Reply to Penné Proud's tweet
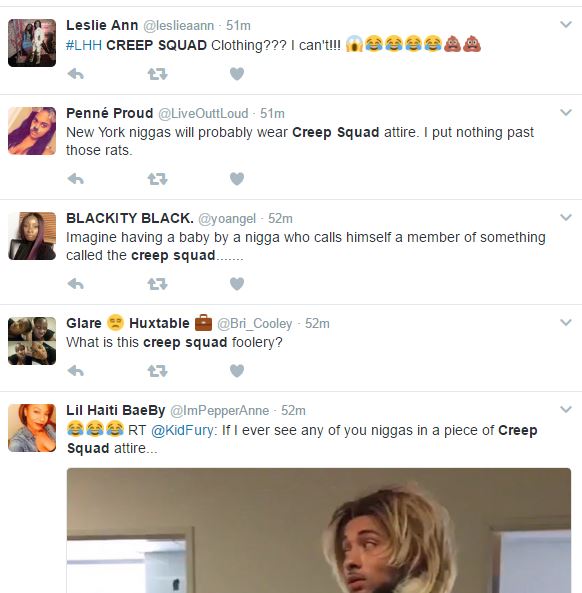 [x=76, y=179]
